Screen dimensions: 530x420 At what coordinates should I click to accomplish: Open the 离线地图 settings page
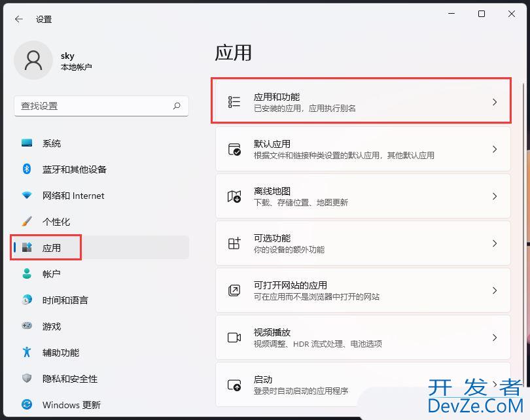click(362, 196)
